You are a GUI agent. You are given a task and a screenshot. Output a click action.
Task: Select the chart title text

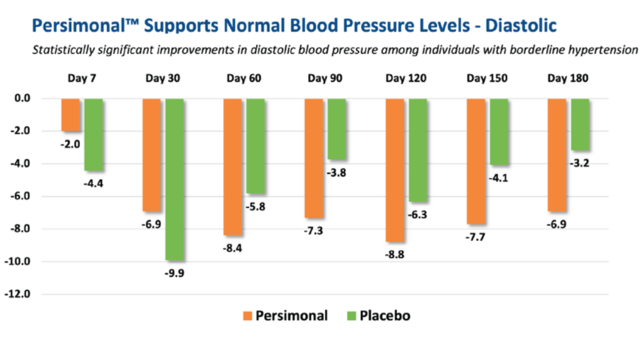click(x=294, y=25)
